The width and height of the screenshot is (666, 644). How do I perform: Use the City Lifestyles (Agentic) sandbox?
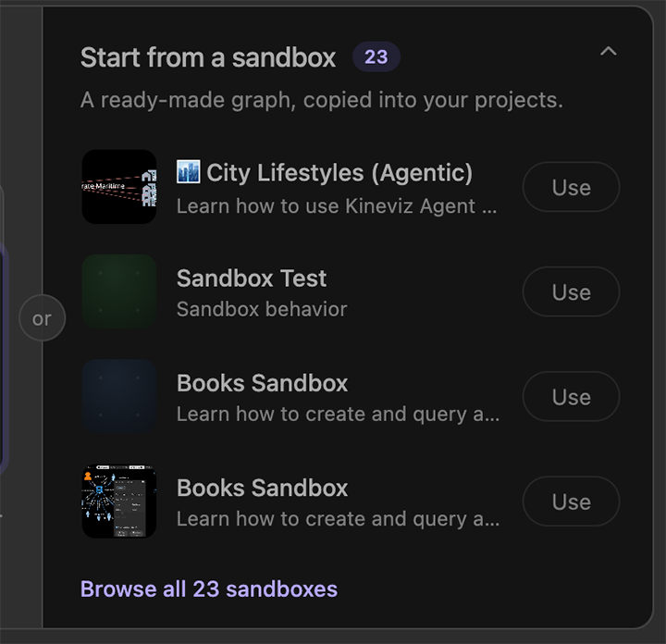(572, 187)
